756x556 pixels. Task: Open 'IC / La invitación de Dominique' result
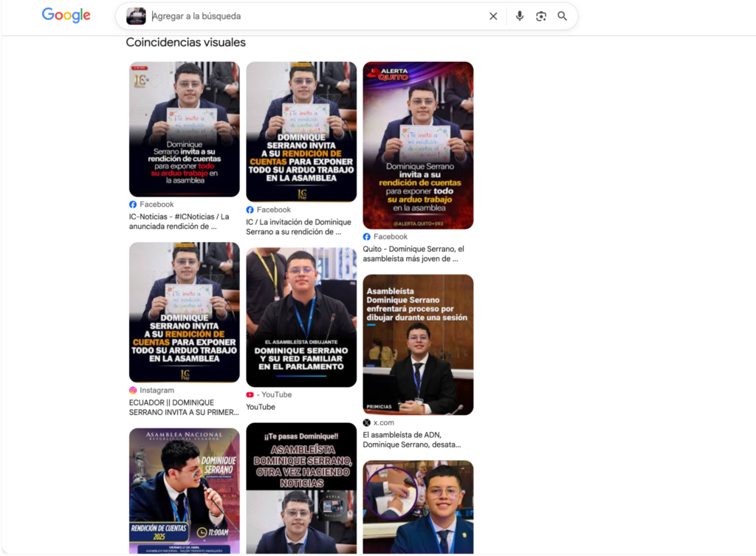coord(298,227)
